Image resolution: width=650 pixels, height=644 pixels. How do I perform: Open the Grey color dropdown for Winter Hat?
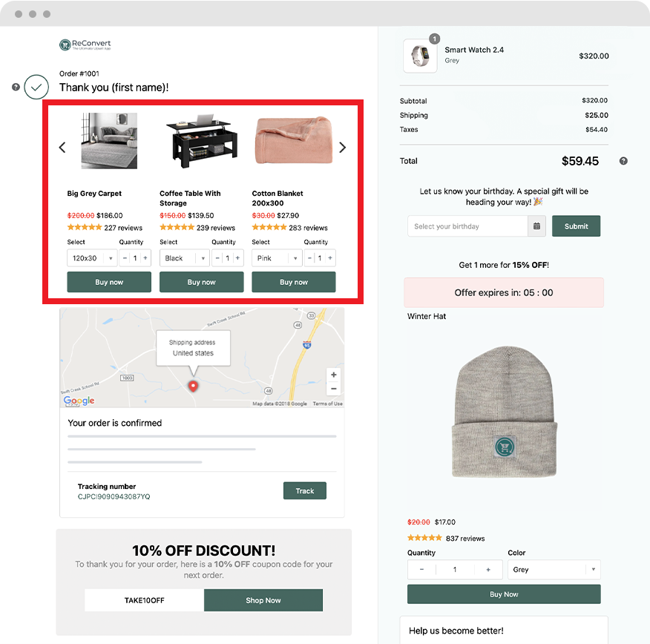[554, 569]
